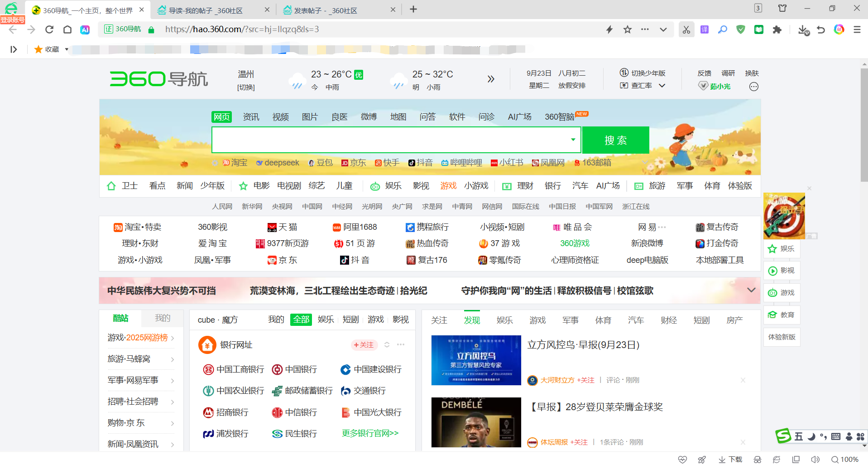Toggle the incognito glasses icon in the status bar
The width and height of the screenshot is (868, 465).
(x=757, y=459)
